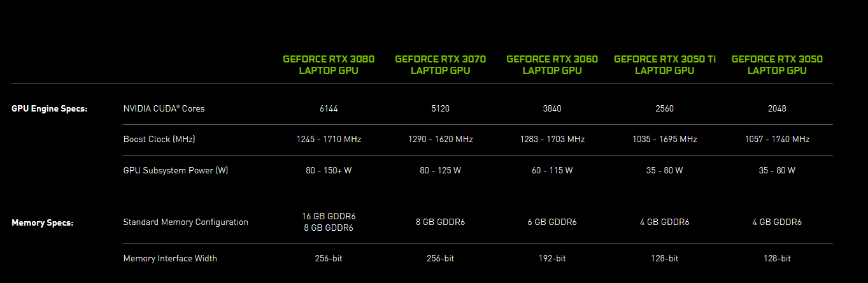Select the 6144 CUDA cores value
Image resolution: width=868 pixels, height=283 pixels.
pos(329,108)
